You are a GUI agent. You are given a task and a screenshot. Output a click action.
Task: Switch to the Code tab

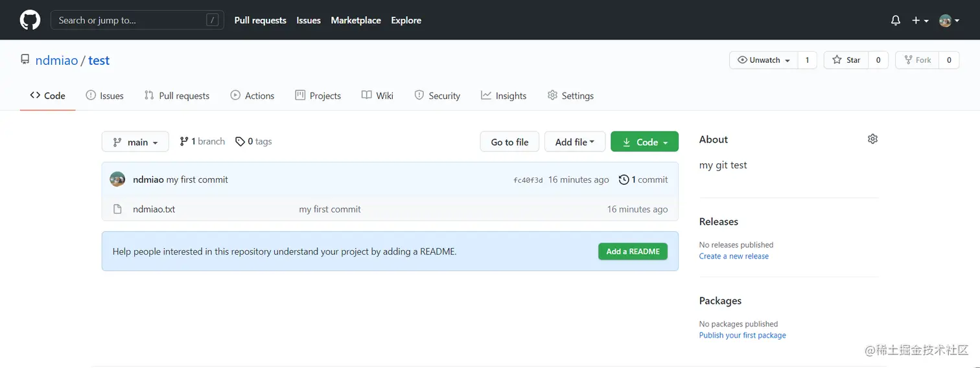tap(48, 95)
